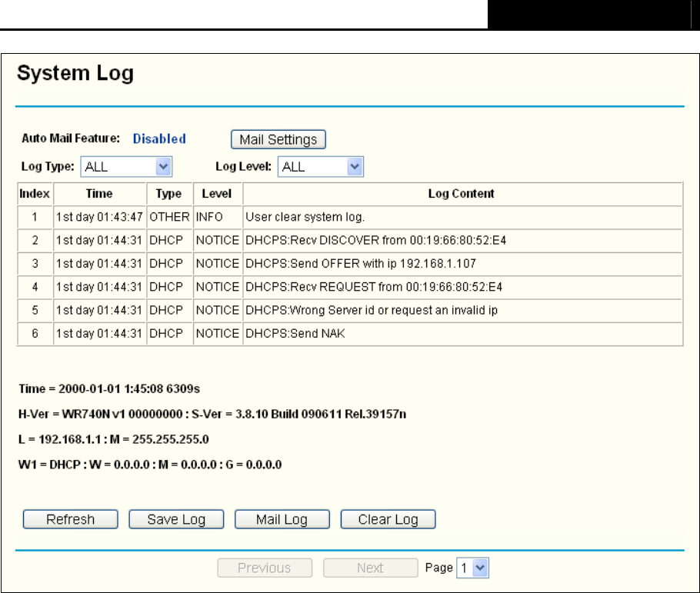Click the Next page button

[370, 568]
